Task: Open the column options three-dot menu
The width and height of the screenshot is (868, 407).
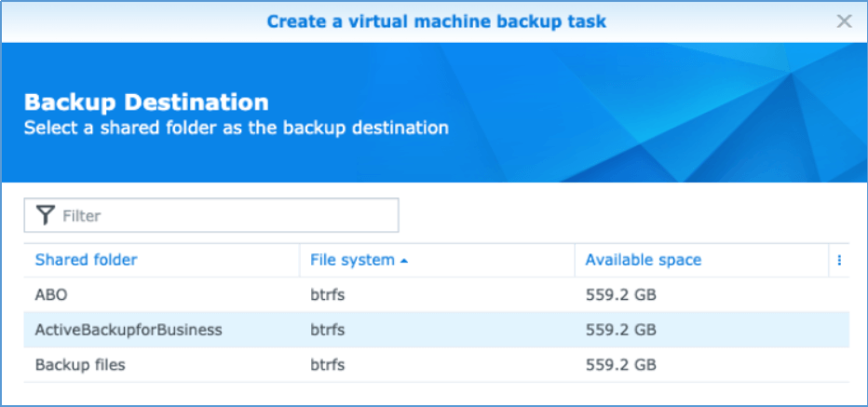Action: click(x=839, y=261)
